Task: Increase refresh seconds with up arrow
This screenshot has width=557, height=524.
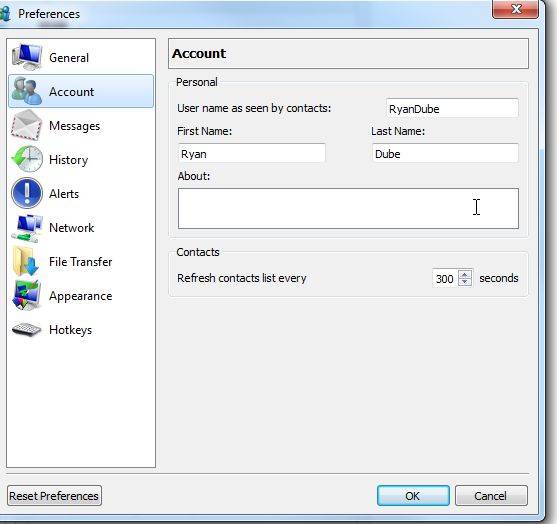Action: tap(465, 274)
